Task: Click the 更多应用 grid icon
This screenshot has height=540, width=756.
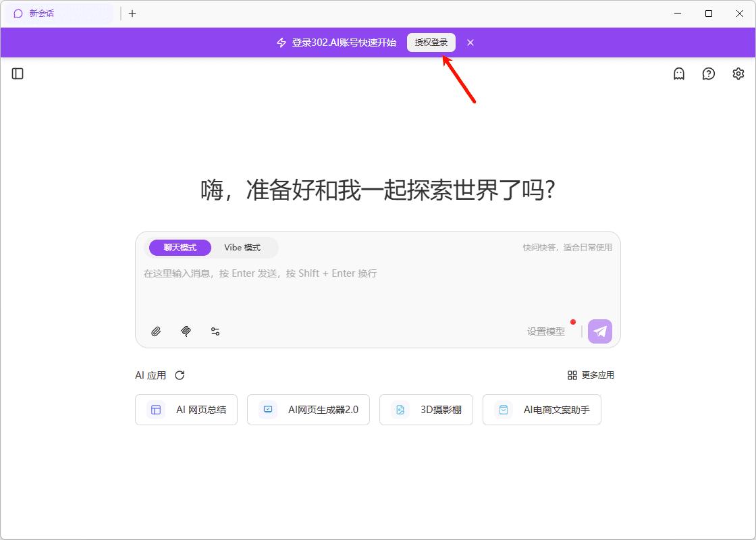Action: pyautogui.click(x=572, y=375)
